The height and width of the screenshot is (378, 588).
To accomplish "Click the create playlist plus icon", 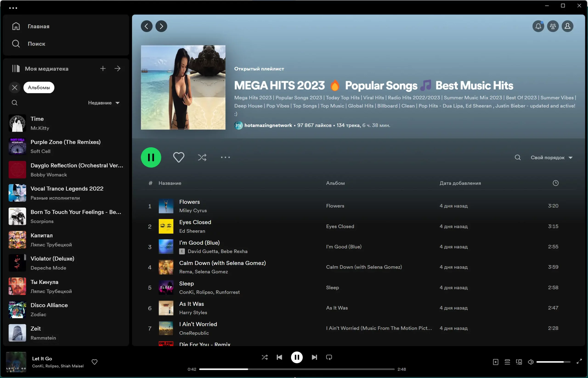I will pyautogui.click(x=103, y=69).
